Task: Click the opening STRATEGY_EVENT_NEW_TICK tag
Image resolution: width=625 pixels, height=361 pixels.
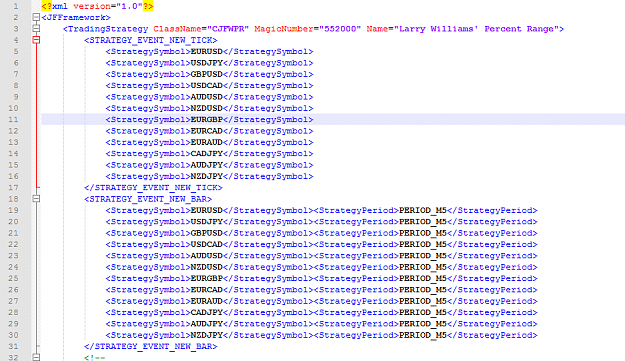Action: tap(150, 40)
